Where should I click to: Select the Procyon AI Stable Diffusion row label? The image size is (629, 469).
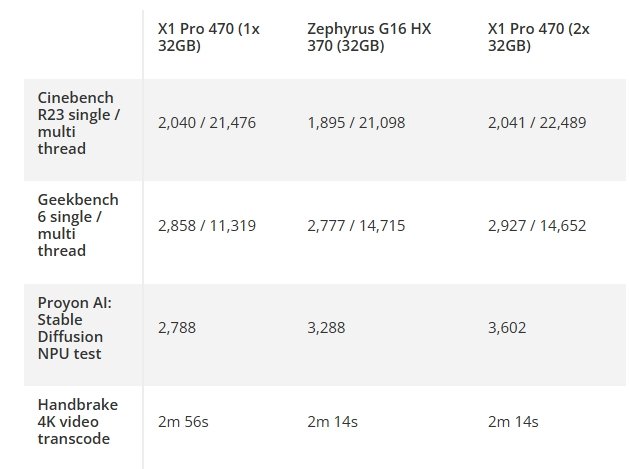75,327
